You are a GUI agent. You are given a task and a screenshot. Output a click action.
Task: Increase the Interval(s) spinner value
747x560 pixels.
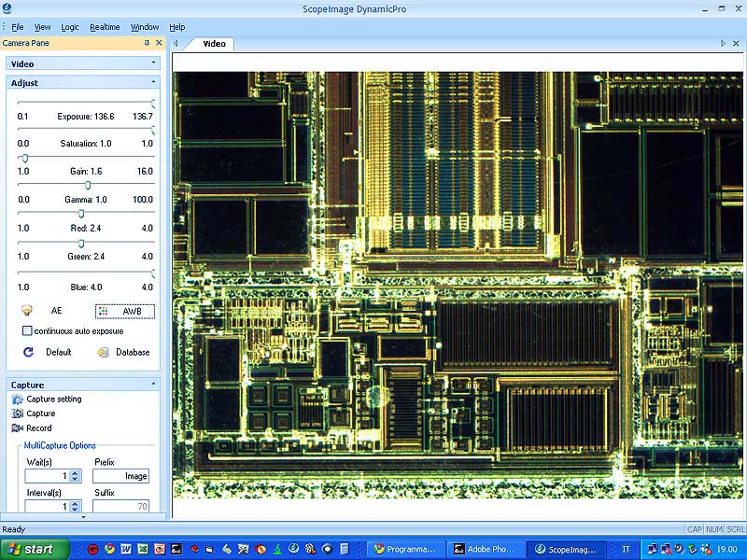point(76,504)
